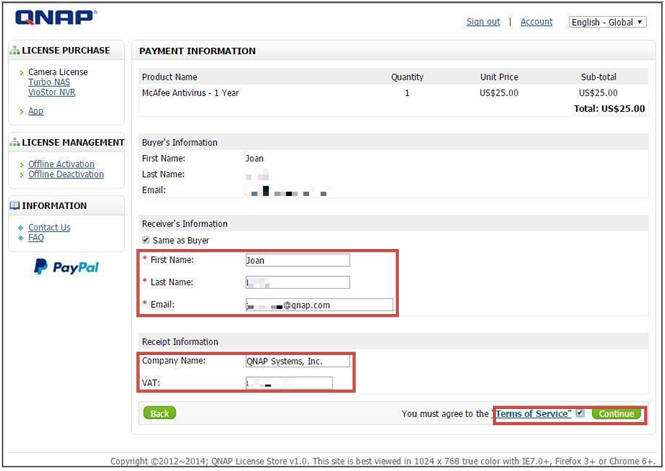Click the Sub-total column header
Image resolution: width=665 pixels, height=471 pixels.
[x=598, y=77]
